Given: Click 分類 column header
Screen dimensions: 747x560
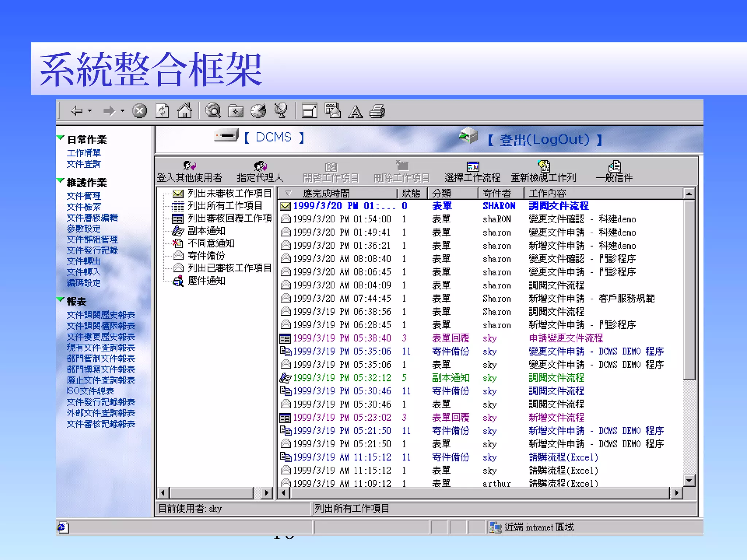Looking at the screenshot, I should click(452, 193).
